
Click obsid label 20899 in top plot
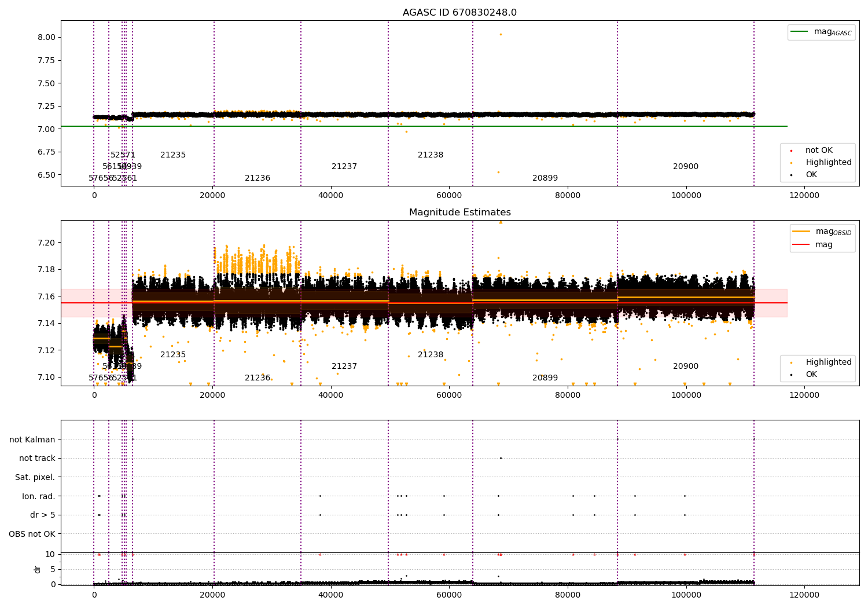click(545, 178)
